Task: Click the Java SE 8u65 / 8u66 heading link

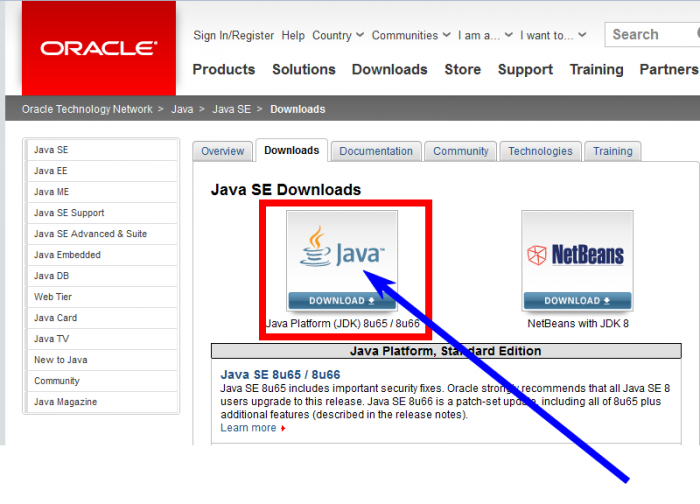Action: pyautogui.click(x=280, y=375)
